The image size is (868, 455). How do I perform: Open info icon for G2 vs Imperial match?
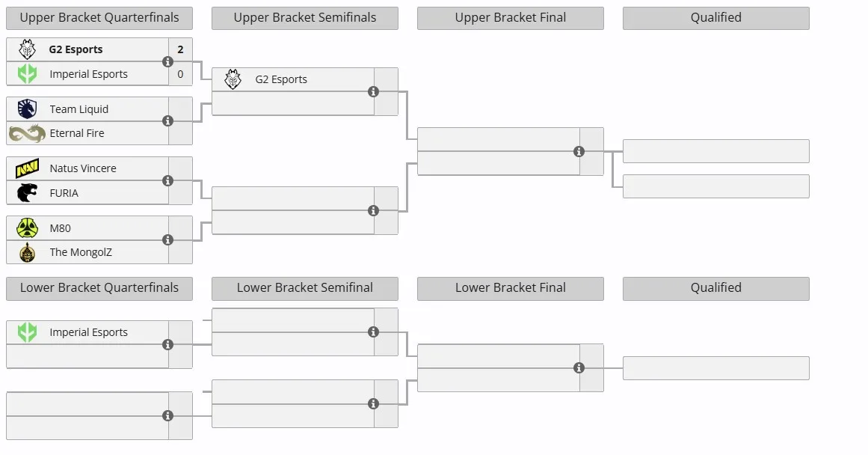pyautogui.click(x=167, y=61)
